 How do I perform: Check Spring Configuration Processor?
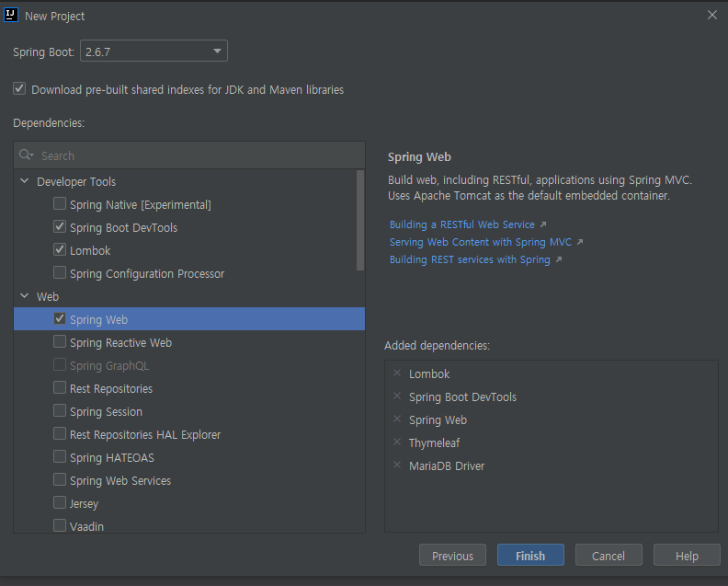pos(60,272)
